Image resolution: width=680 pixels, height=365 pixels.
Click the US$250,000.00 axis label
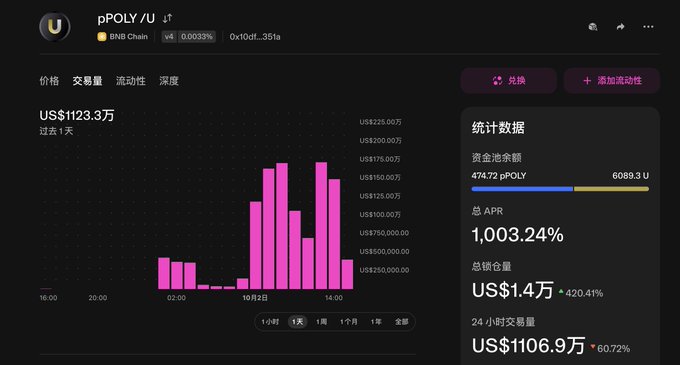pyautogui.click(x=384, y=270)
